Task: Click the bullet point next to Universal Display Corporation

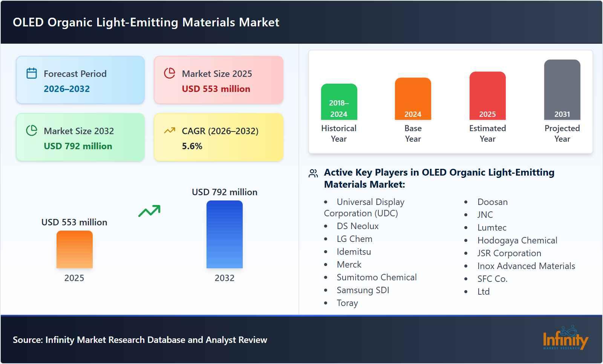Action: coord(326,202)
